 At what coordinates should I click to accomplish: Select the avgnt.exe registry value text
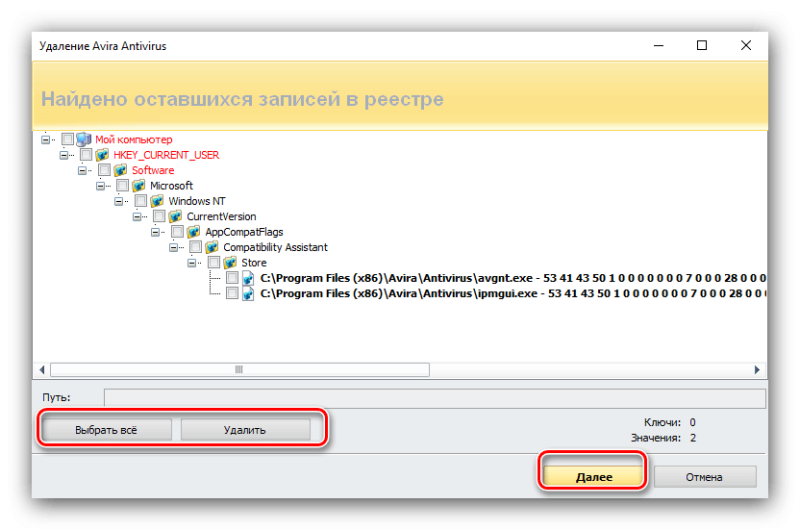(x=513, y=278)
